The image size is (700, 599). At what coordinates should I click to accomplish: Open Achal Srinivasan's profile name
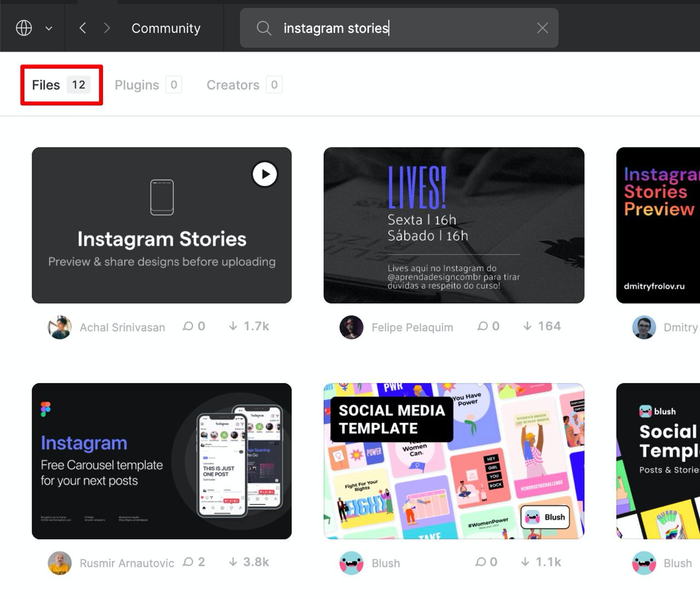tap(122, 327)
